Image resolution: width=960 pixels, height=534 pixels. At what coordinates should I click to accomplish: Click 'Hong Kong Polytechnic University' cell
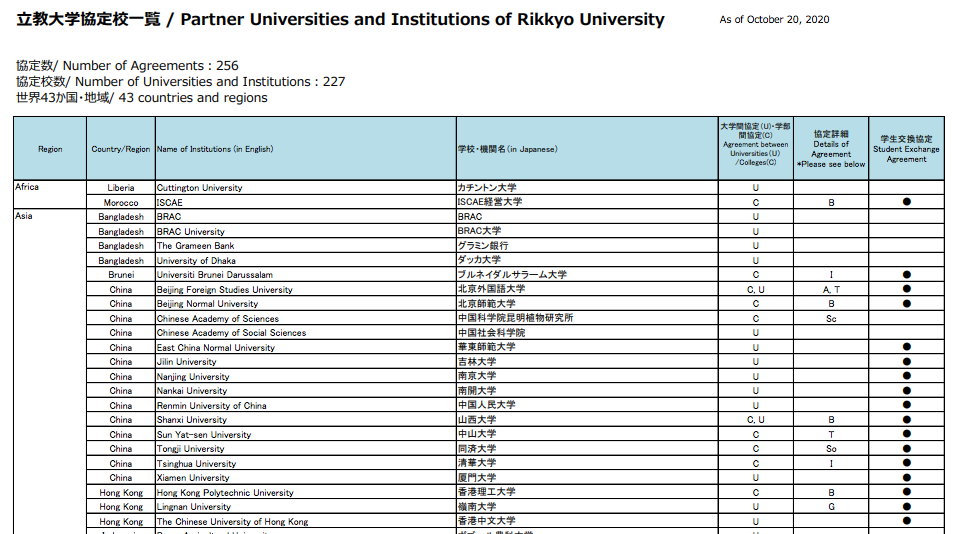pyautogui.click(x=306, y=492)
